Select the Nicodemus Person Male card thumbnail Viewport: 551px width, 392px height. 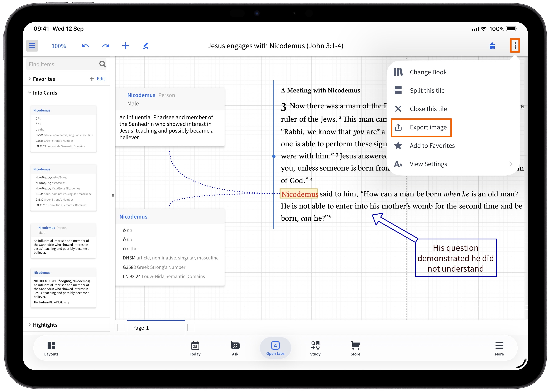click(x=63, y=241)
